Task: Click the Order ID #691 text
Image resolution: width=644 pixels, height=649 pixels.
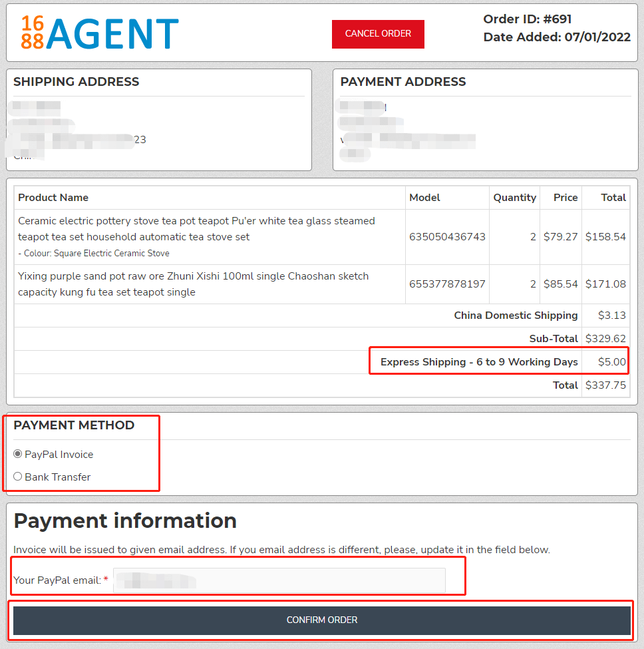Action: coord(527,19)
